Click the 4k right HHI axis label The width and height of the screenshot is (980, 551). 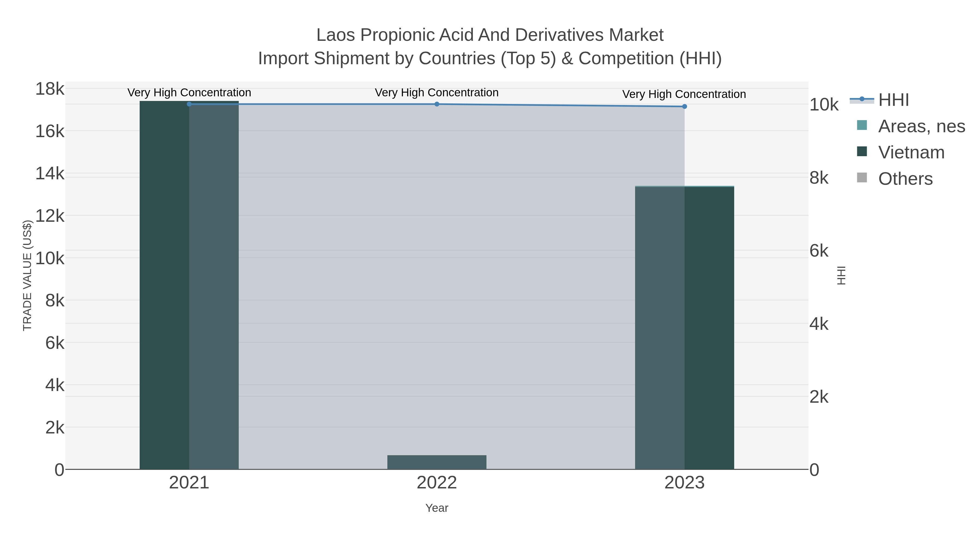819,324
